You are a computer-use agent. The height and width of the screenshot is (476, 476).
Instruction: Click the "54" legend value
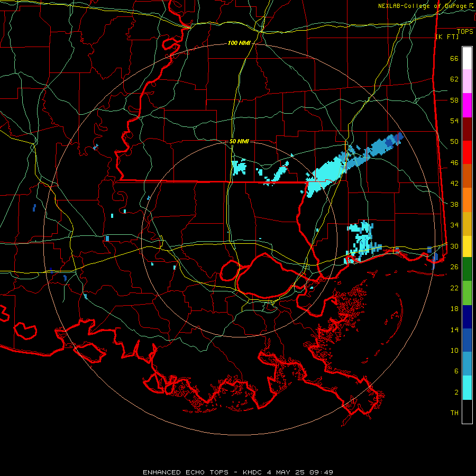(x=454, y=121)
